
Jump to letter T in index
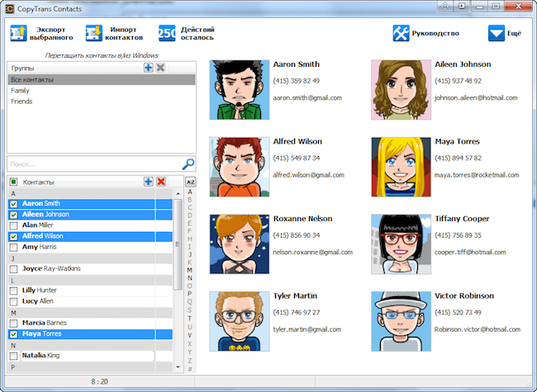click(x=190, y=319)
